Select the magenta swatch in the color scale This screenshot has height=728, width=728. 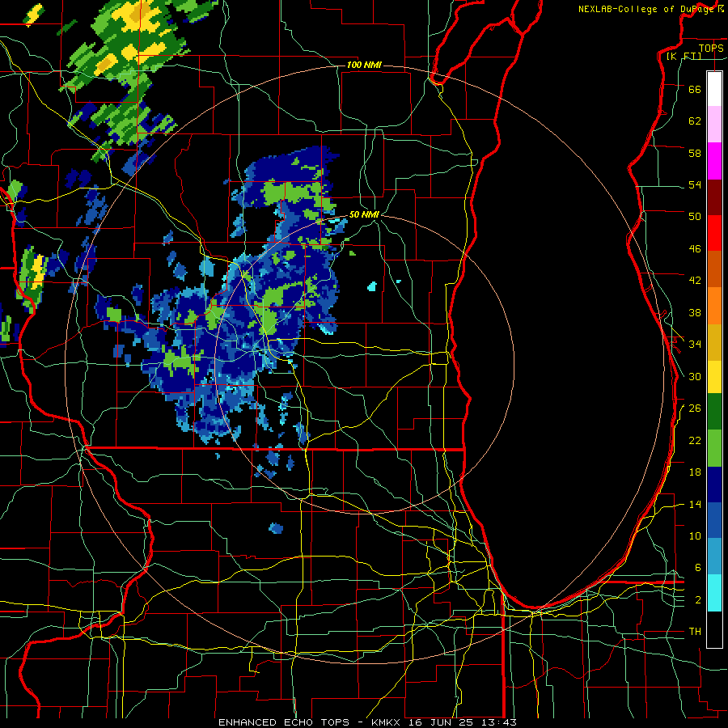click(x=714, y=161)
